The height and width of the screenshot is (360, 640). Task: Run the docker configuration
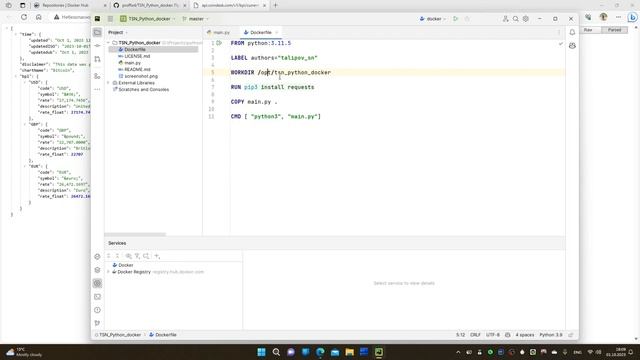pyautogui.click(x=456, y=19)
